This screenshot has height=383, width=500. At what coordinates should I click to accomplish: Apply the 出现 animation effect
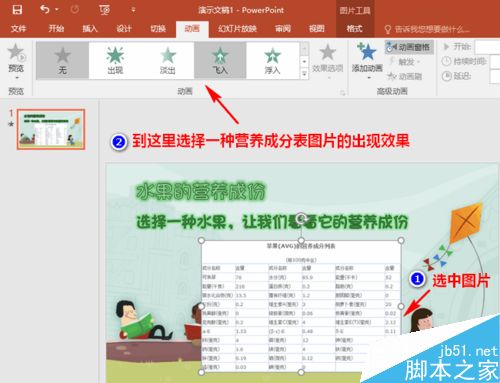[115, 61]
